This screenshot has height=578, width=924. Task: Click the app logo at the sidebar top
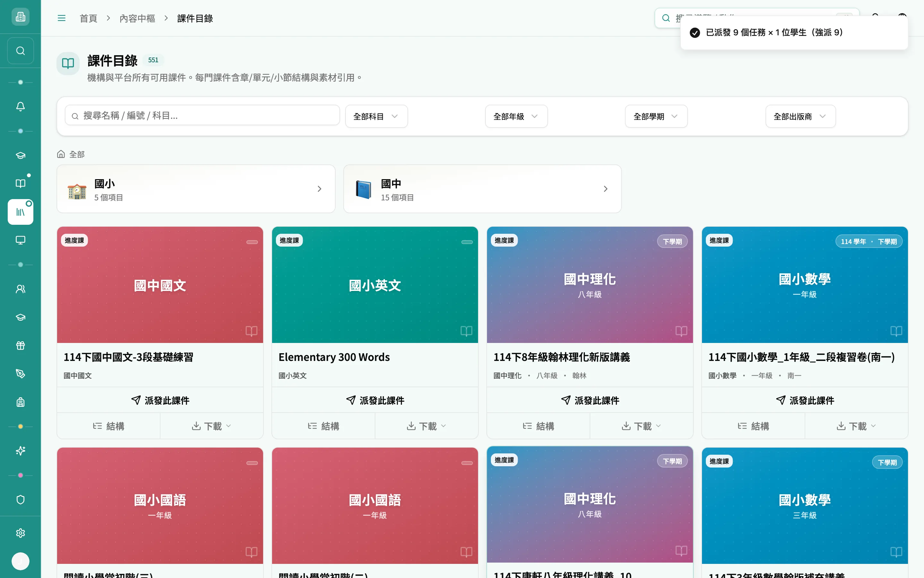coord(20,17)
